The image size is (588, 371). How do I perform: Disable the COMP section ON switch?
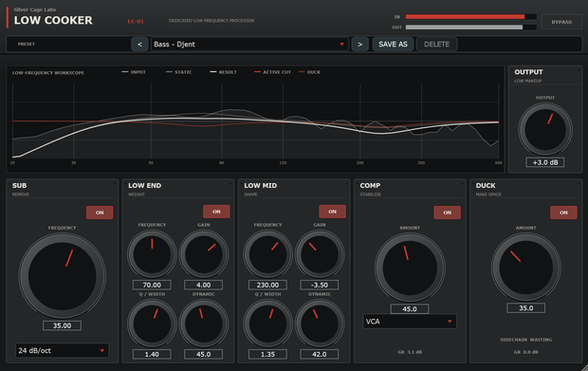448,213
